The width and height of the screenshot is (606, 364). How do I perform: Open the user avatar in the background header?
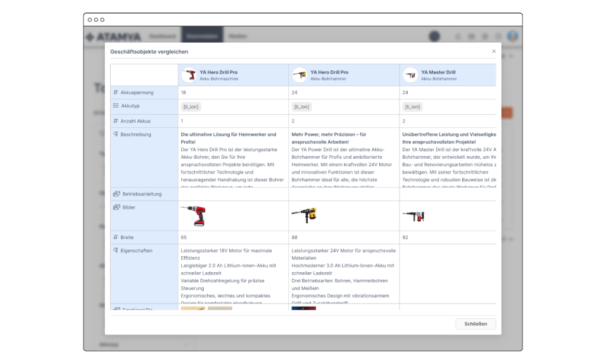[513, 36]
